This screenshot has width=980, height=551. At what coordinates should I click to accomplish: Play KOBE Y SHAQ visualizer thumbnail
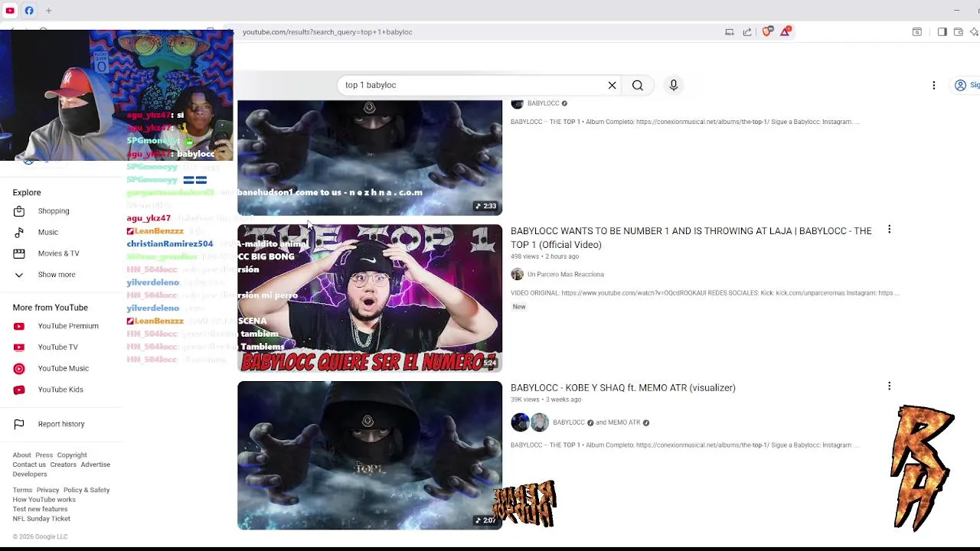click(370, 455)
